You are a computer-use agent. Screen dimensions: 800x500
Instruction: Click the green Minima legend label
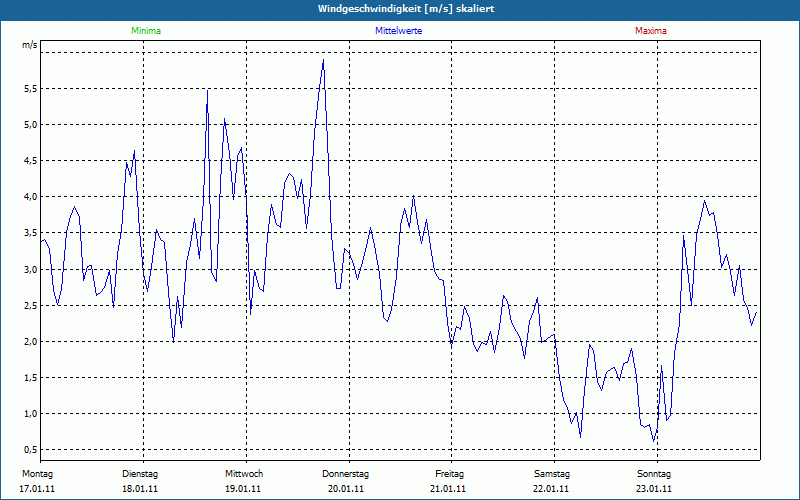coord(146,31)
